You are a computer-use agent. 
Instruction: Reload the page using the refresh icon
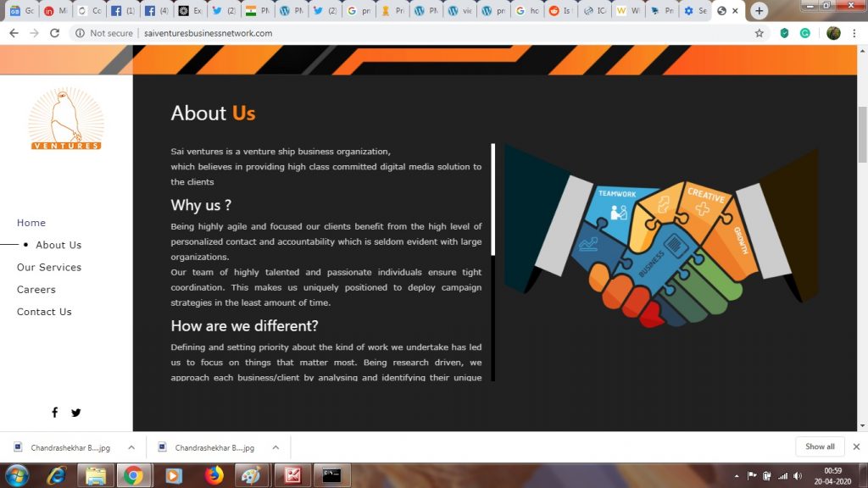pyautogui.click(x=55, y=33)
